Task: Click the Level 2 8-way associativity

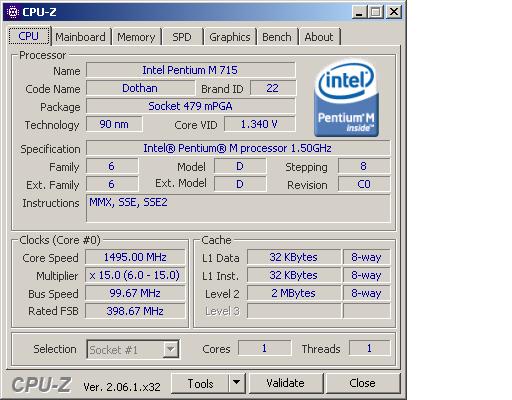Action: [x=367, y=293]
